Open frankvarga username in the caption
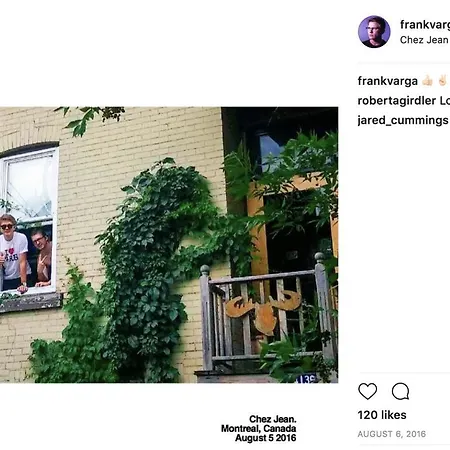Screen dimensions: 450x450 tap(387, 81)
